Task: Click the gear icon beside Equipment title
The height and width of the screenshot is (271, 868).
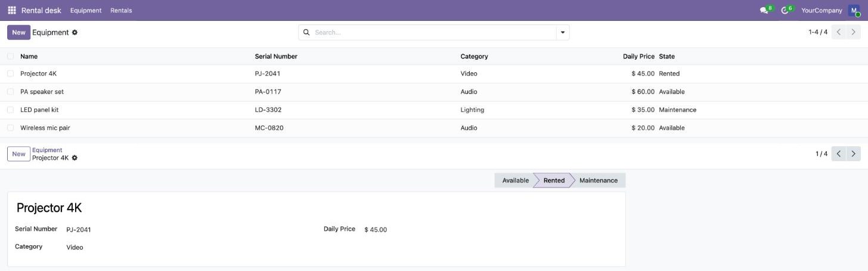Action: (x=75, y=32)
